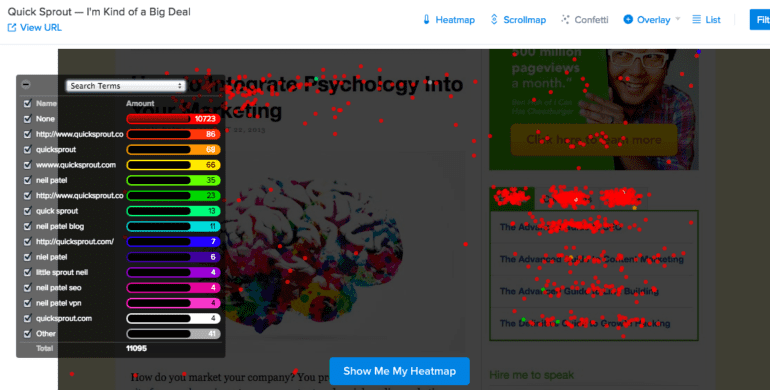The height and width of the screenshot is (390, 770).
Task: Click the neil patel blog label
Action: (60, 226)
